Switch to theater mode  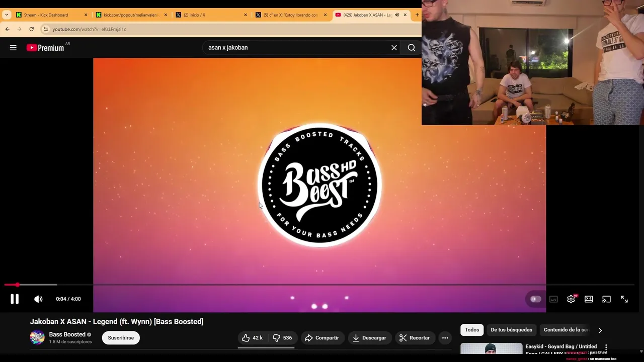pos(589,299)
